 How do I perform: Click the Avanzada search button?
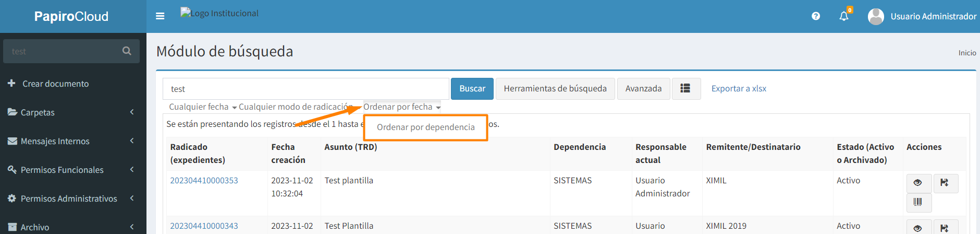644,89
